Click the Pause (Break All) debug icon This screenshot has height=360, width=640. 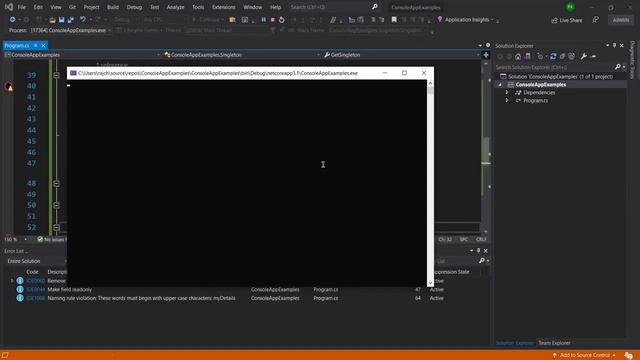(264, 20)
